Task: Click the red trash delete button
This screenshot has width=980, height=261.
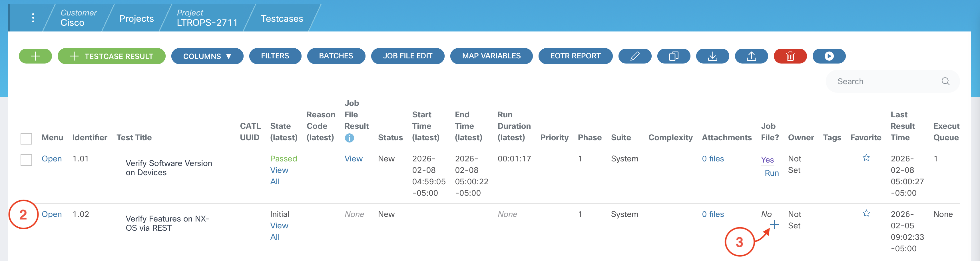Action: [x=790, y=56]
